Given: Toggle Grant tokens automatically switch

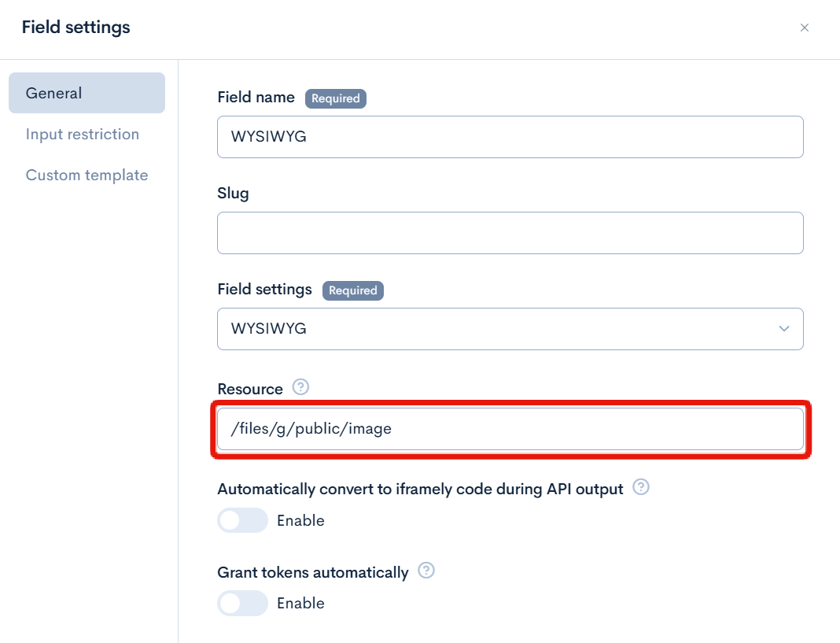Looking at the screenshot, I should tap(242, 604).
